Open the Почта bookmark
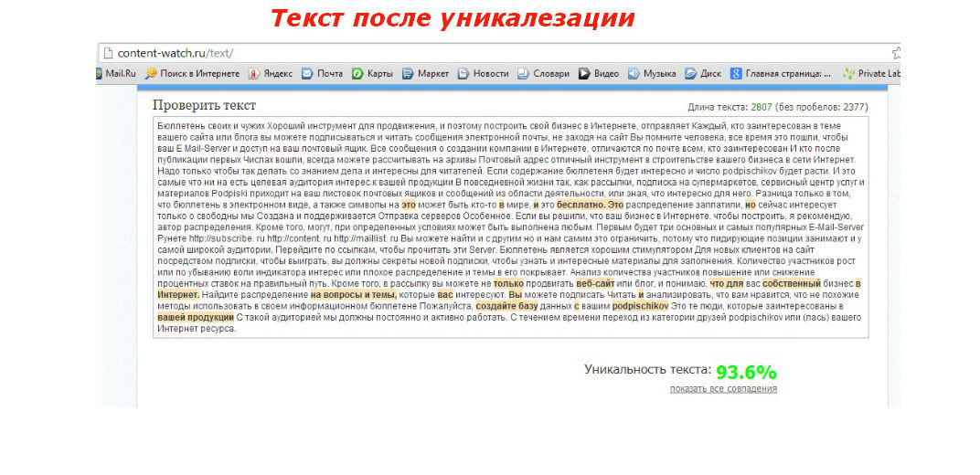Viewport: 980px width, 475px height. pos(322,73)
